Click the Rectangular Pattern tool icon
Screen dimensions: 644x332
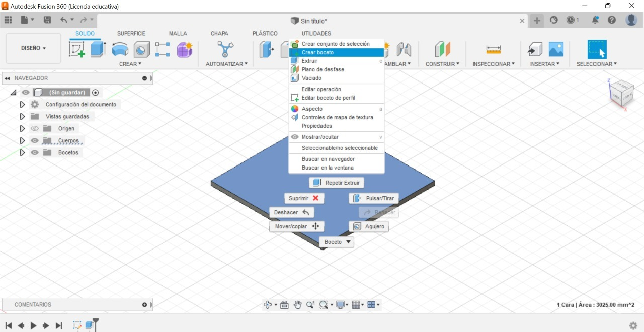pos(163,49)
